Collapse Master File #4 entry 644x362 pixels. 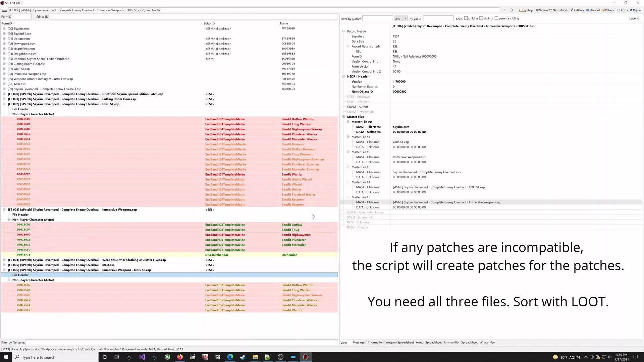(348, 182)
